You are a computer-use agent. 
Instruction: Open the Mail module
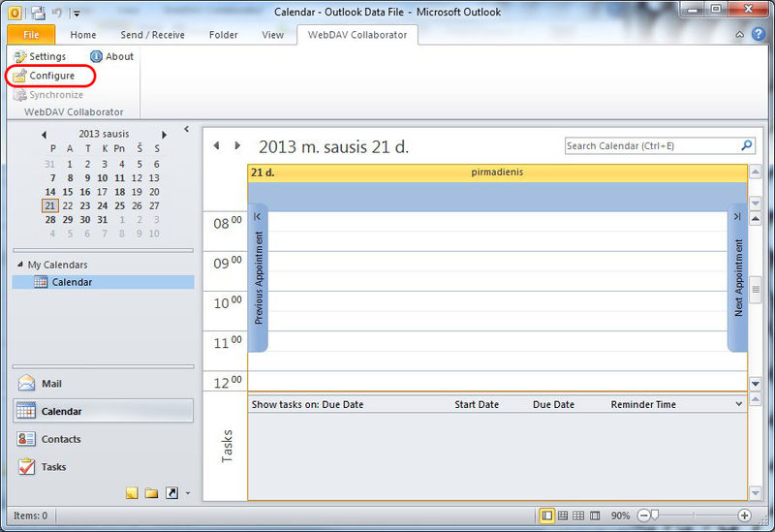click(x=104, y=383)
